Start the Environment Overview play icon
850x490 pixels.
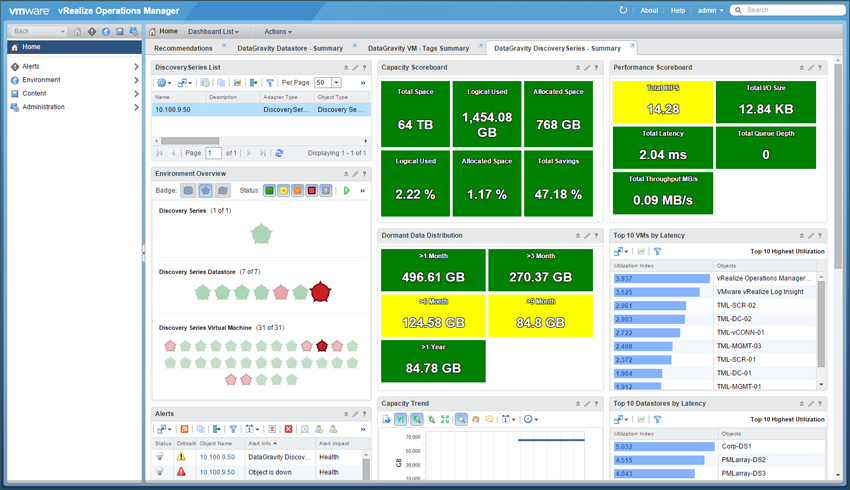347,190
